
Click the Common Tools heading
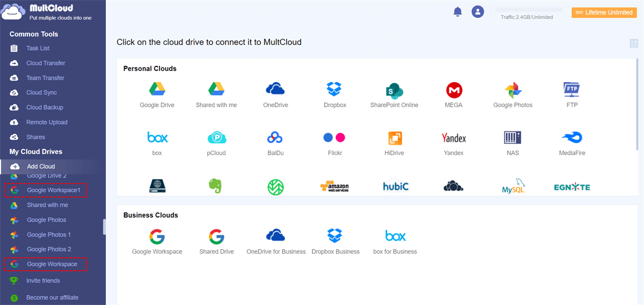tap(34, 34)
